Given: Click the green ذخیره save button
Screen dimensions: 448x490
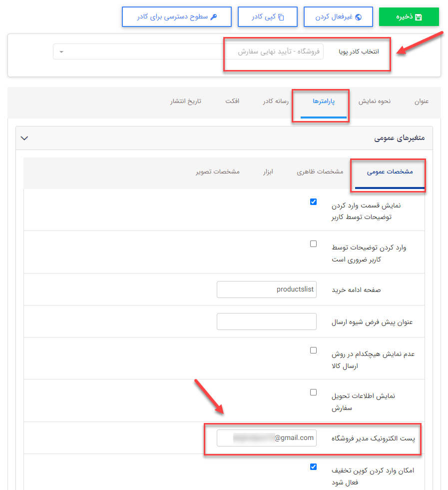Looking at the screenshot, I should (x=409, y=16).
